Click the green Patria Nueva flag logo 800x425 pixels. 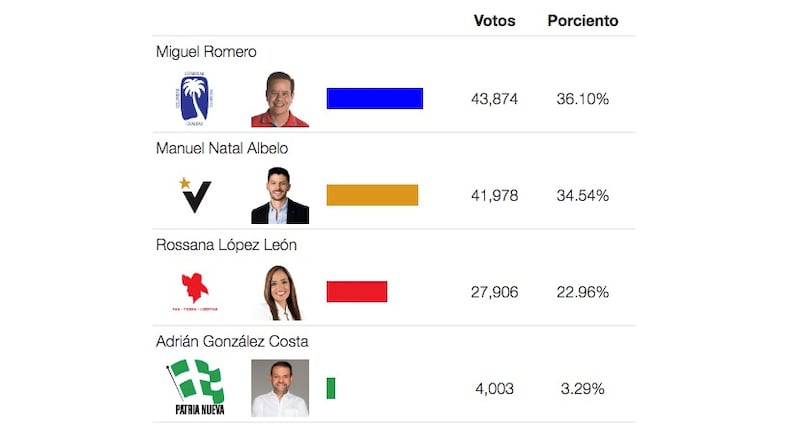196,387
